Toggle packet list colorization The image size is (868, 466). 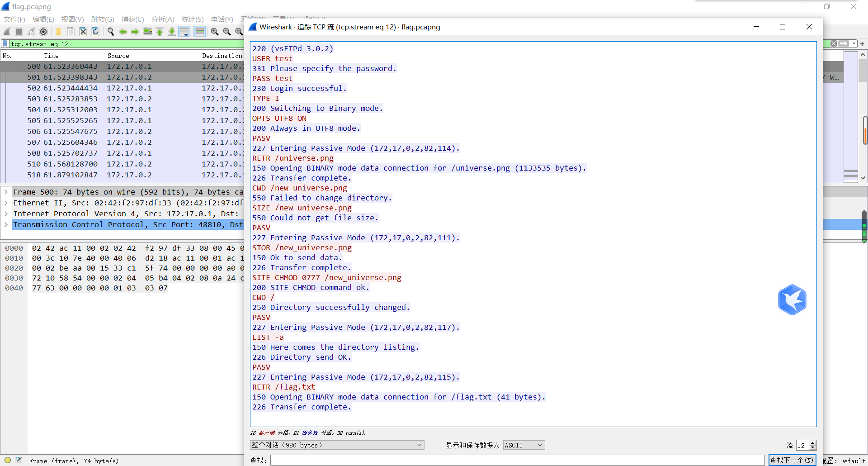click(x=199, y=32)
